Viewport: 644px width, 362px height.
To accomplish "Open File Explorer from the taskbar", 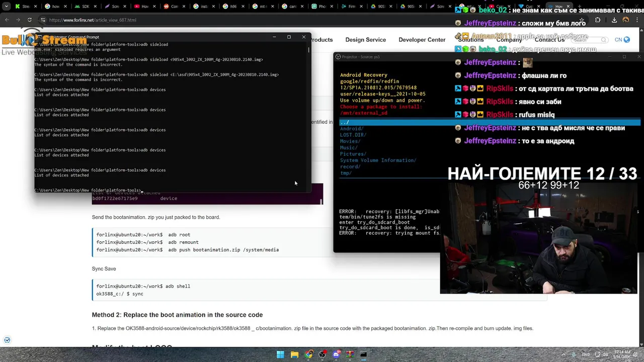I will 294,354.
